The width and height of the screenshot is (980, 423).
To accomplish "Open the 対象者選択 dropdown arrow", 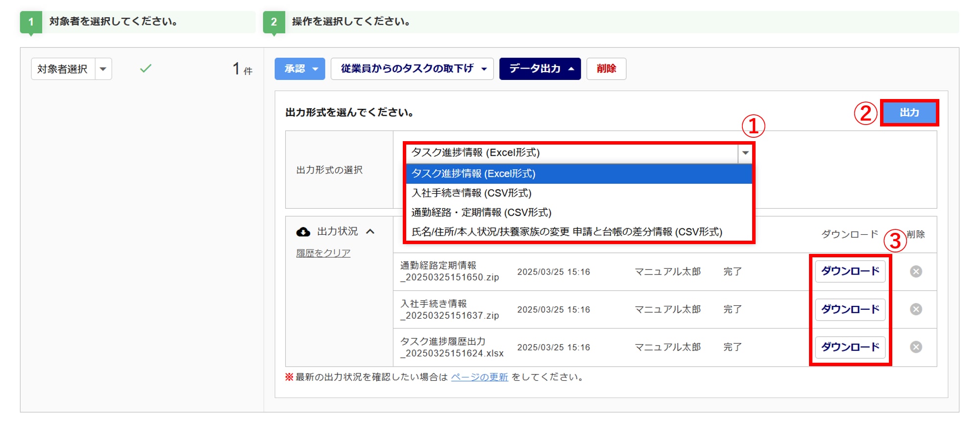I will [x=103, y=69].
